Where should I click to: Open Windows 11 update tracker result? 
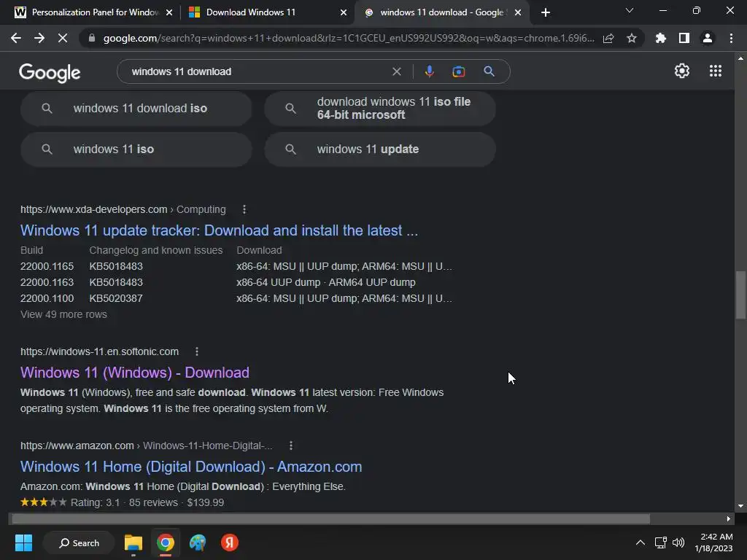tap(219, 230)
